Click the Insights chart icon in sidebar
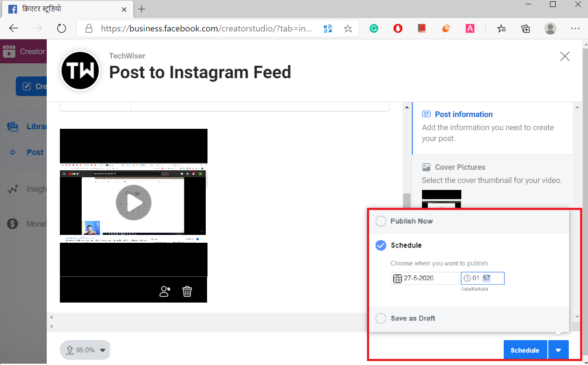The image size is (588, 365). (13, 189)
